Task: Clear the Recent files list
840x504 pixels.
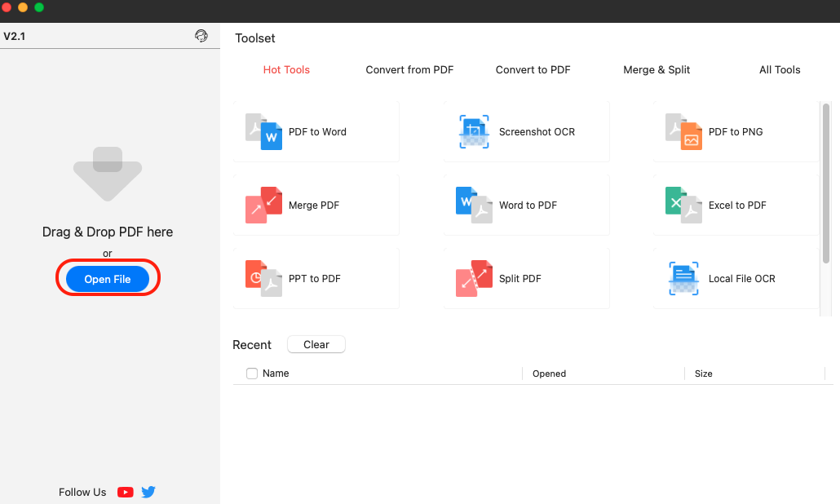Action: pyautogui.click(x=316, y=344)
